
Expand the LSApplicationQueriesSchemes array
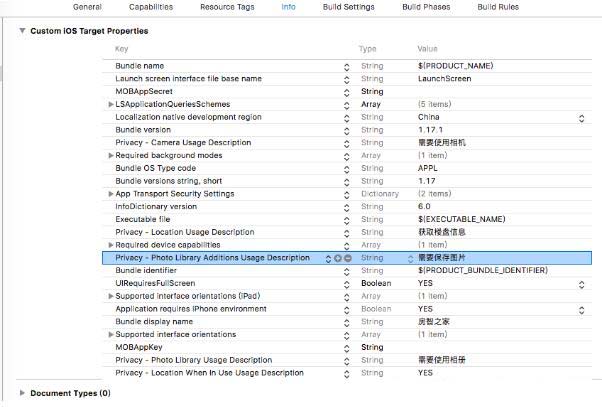pos(111,104)
